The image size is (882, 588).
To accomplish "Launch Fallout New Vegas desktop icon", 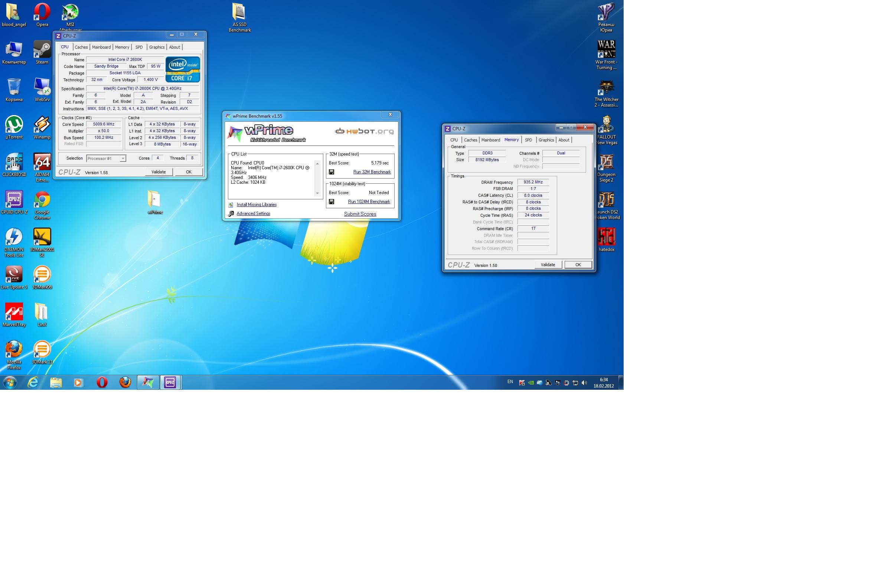I will tap(607, 130).
